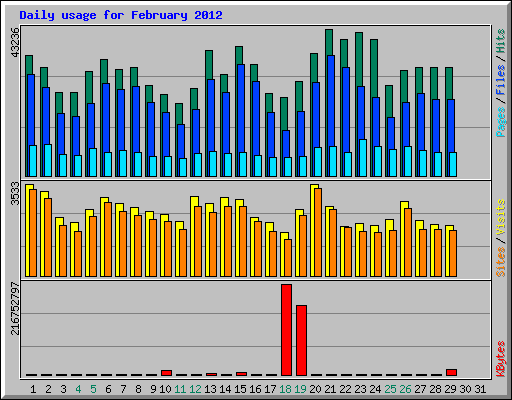
Task: Select day 10 on the x-axis
Action: pos(165,389)
